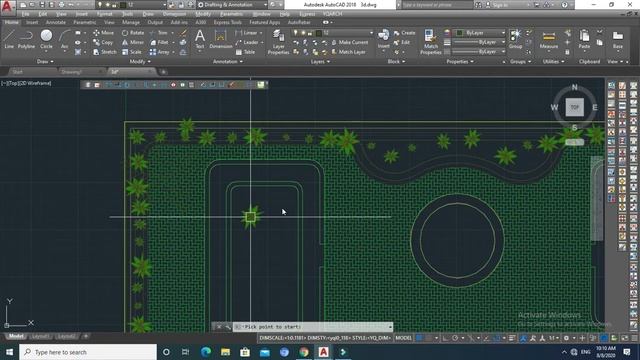Expand the Draw panel
The width and height of the screenshot is (640, 360).
point(45,62)
